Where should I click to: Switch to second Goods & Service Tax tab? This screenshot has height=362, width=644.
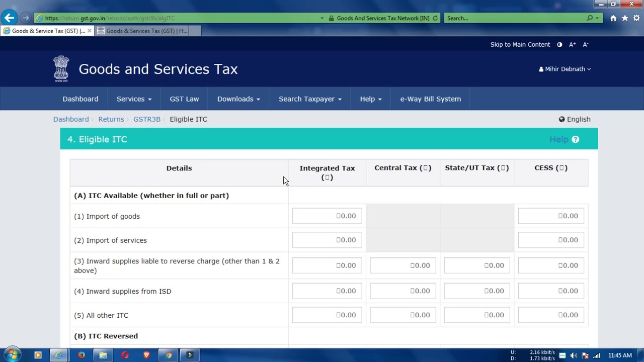(142, 31)
